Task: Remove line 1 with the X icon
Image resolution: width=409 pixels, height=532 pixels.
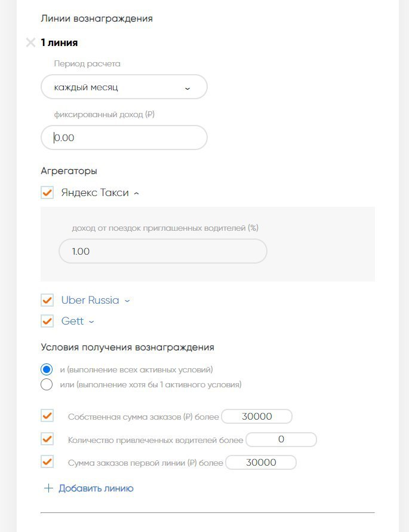Action: coord(31,42)
